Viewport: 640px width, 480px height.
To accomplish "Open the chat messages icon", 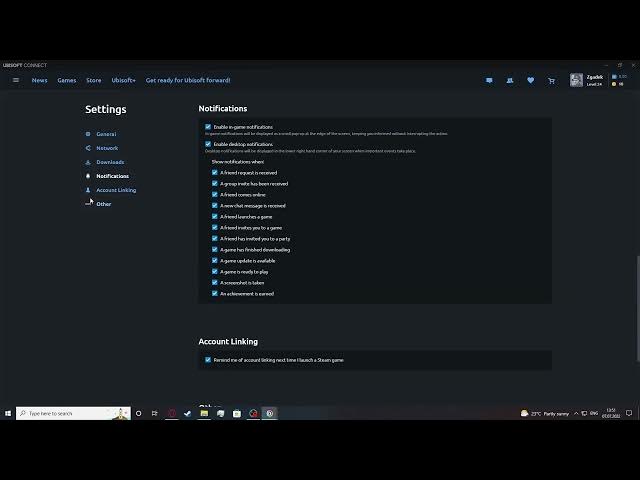I will (489, 80).
